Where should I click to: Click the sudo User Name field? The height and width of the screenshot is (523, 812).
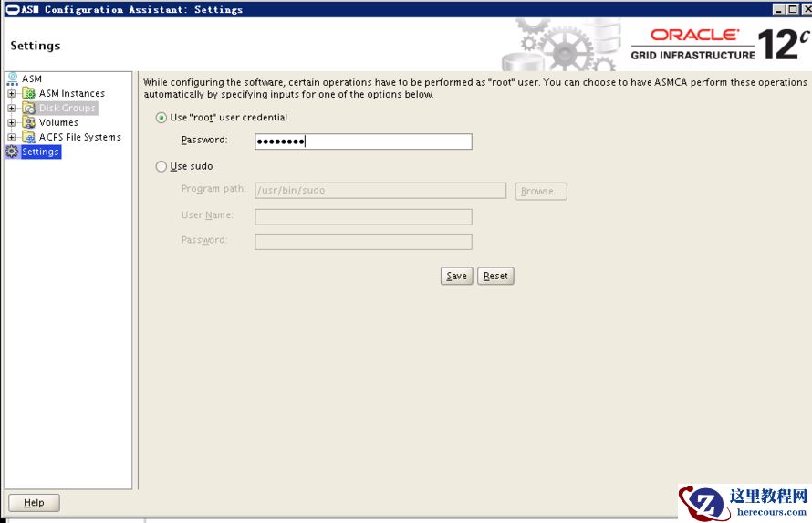[x=363, y=216]
